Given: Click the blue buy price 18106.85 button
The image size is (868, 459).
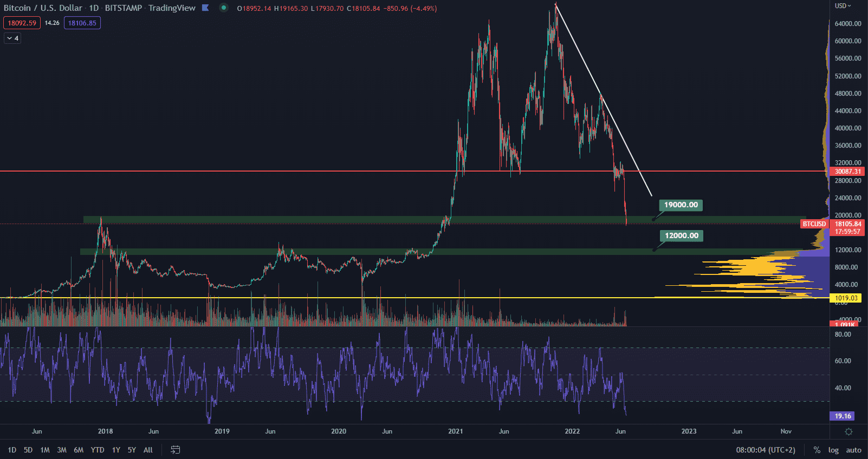Looking at the screenshot, I should click(82, 23).
